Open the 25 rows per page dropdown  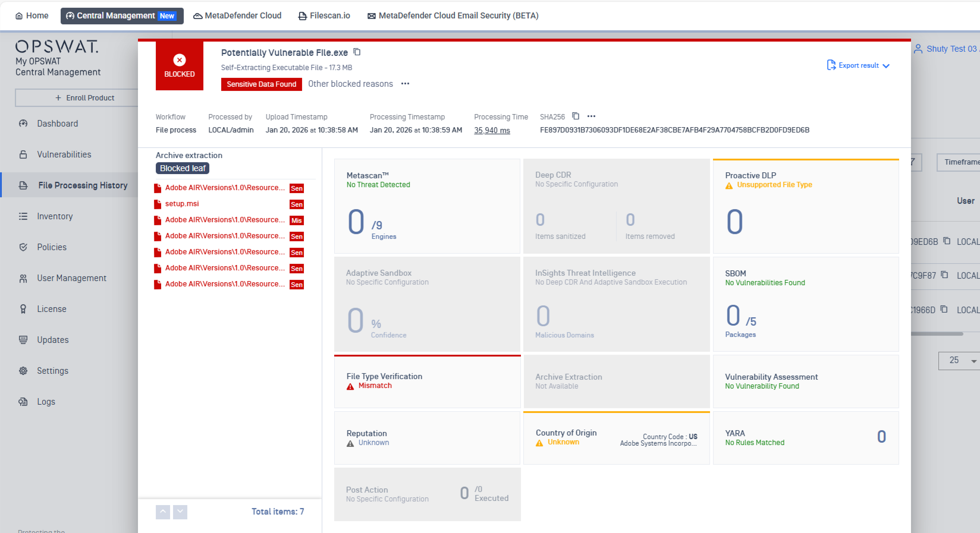[x=958, y=360]
